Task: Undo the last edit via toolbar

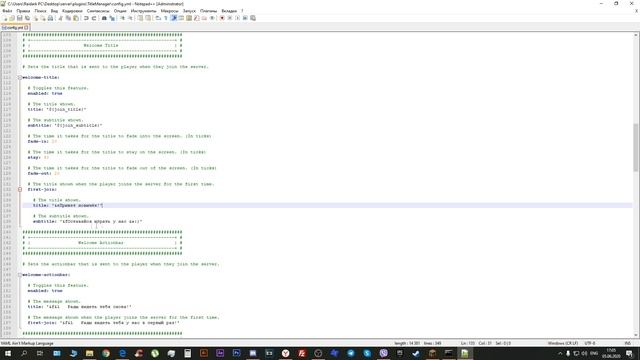Action: click(x=86, y=18)
